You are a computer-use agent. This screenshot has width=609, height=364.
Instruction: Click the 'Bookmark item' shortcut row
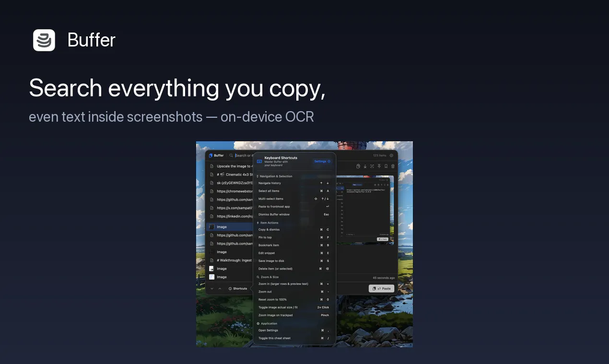coord(294,245)
